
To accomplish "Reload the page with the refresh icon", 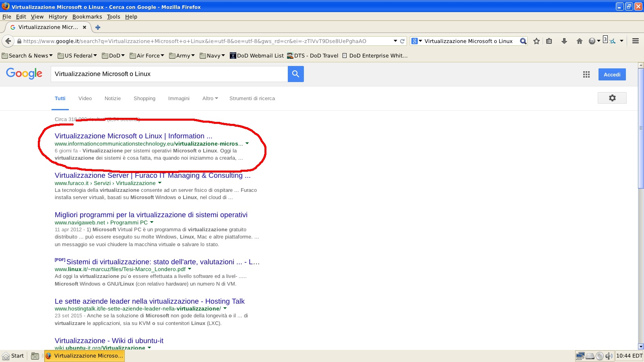I will tap(402, 41).
